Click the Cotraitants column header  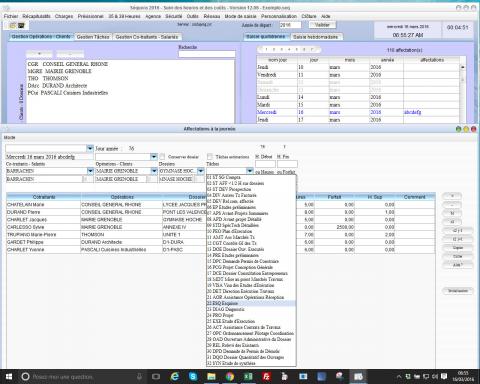44,197
